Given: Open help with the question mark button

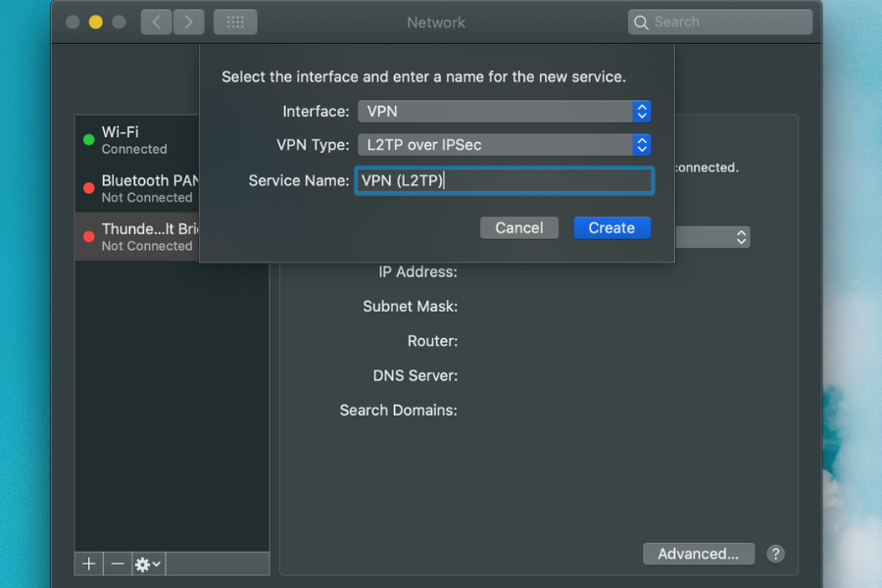Looking at the screenshot, I should pos(775,554).
